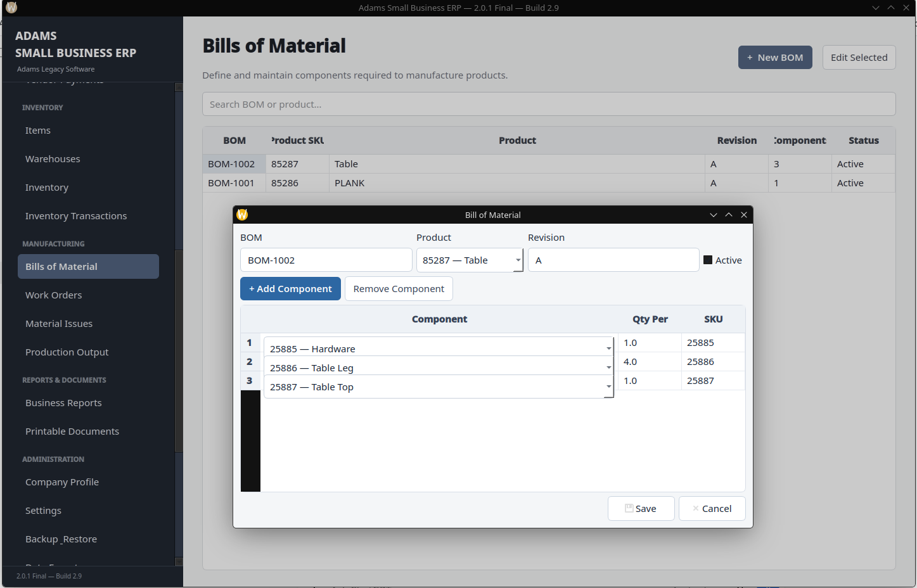Image resolution: width=917 pixels, height=588 pixels.
Task: Open Company Profile in the sidebar
Action: point(88,482)
